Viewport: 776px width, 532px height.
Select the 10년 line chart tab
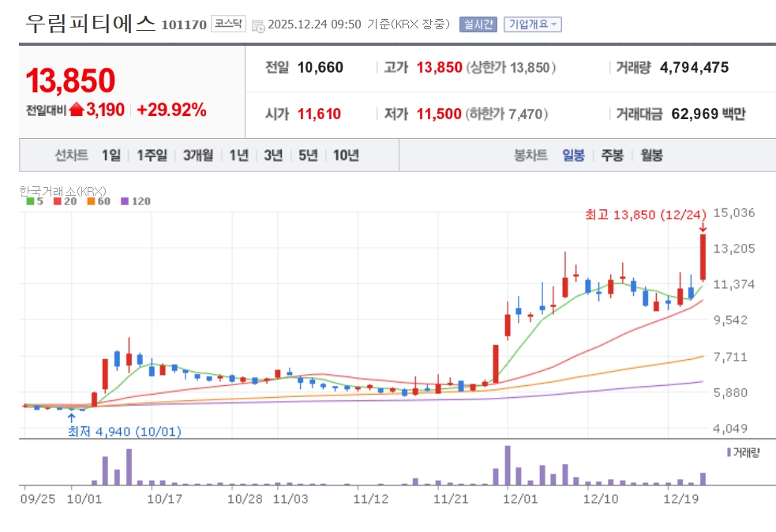(x=346, y=155)
